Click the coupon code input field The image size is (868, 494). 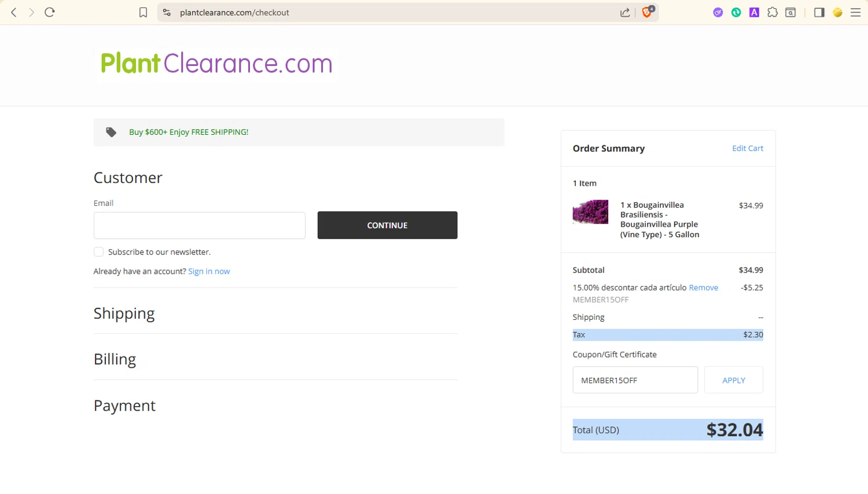point(635,380)
